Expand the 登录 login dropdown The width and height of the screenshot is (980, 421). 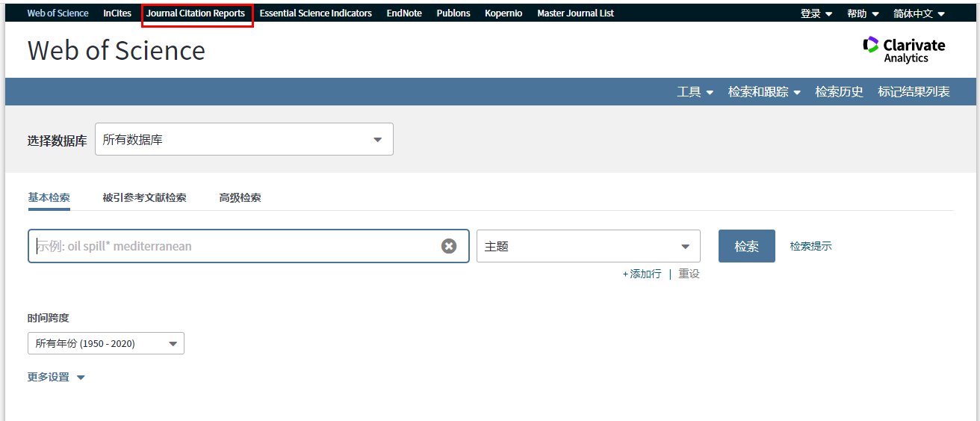click(x=816, y=13)
